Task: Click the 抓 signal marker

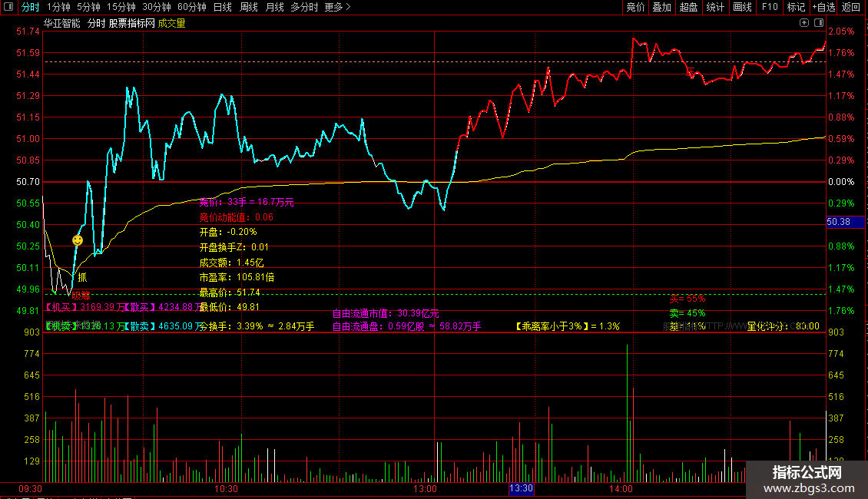Action: point(82,277)
